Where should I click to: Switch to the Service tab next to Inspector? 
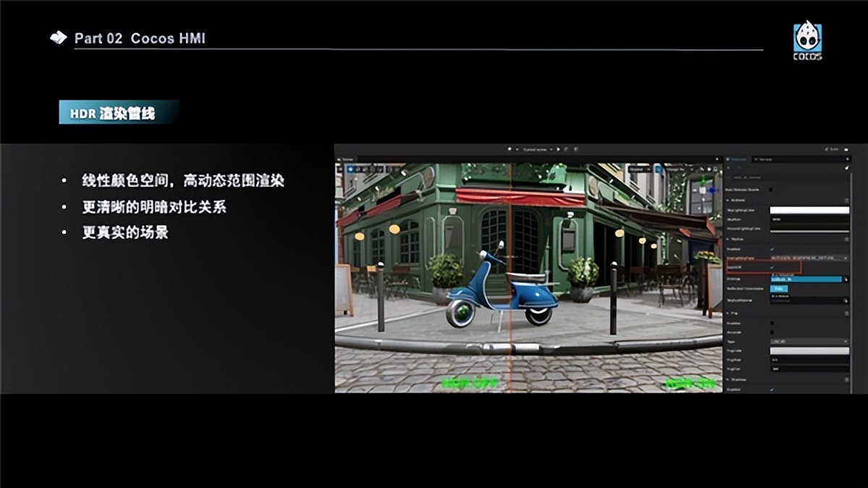pyautogui.click(x=765, y=159)
